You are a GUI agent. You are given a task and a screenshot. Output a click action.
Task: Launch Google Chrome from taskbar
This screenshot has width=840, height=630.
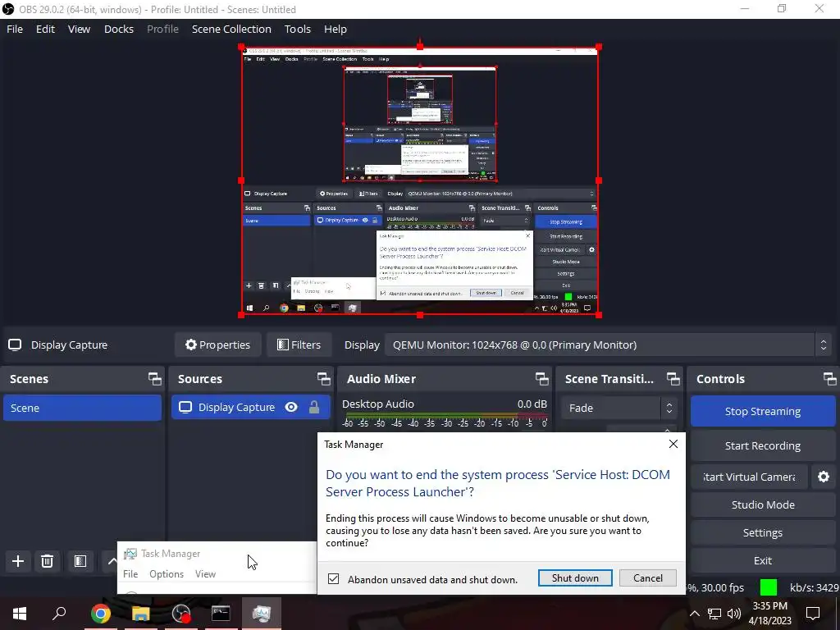tap(100, 614)
